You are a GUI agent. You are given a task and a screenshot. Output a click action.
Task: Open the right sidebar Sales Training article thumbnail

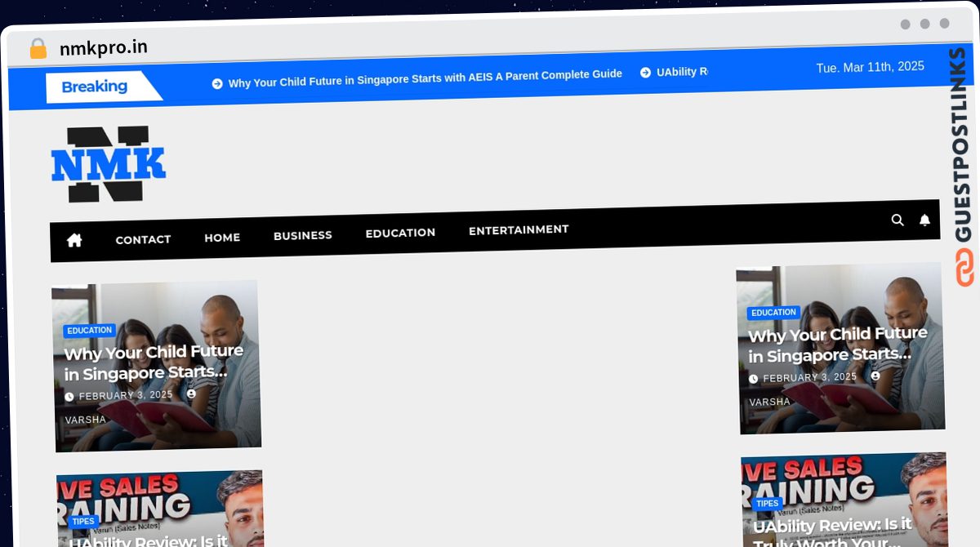click(x=844, y=500)
